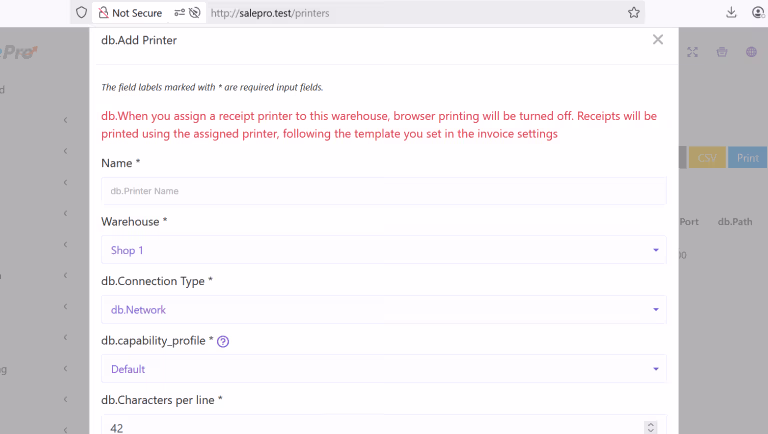Open the browser downloads icon

731,12
